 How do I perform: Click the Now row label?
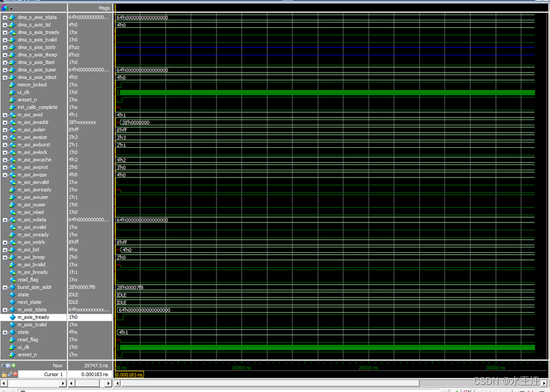pyautogui.click(x=57, y=365)
